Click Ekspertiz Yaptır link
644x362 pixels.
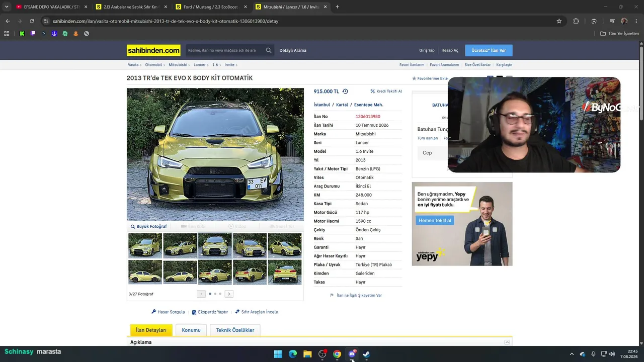click(x=210, y=312)
